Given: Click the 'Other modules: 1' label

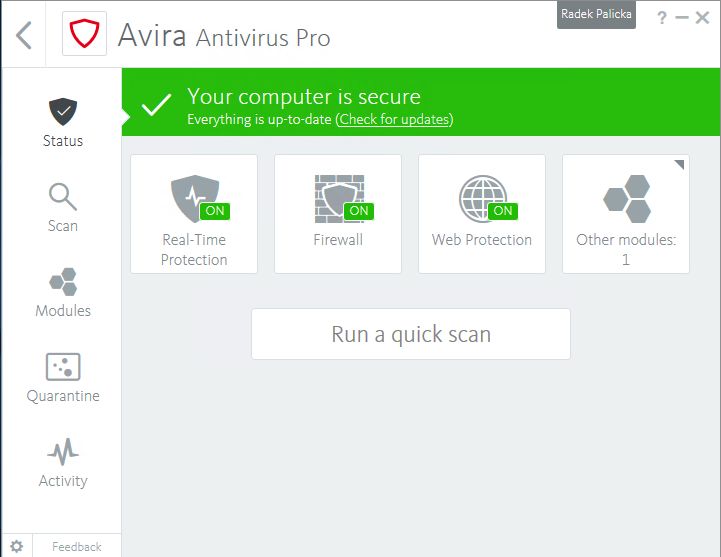Looking at the screenshot, I should pos(626,249).
